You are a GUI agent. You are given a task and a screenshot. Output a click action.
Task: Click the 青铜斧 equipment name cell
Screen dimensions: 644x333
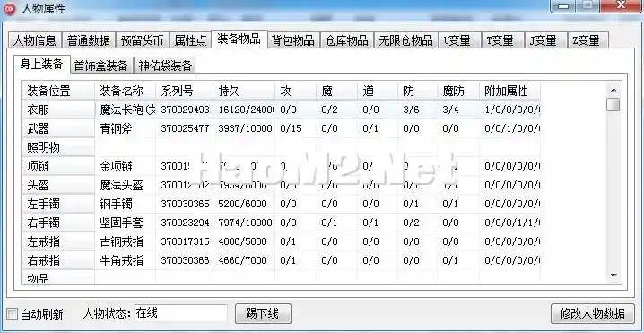tap(126, 128)
